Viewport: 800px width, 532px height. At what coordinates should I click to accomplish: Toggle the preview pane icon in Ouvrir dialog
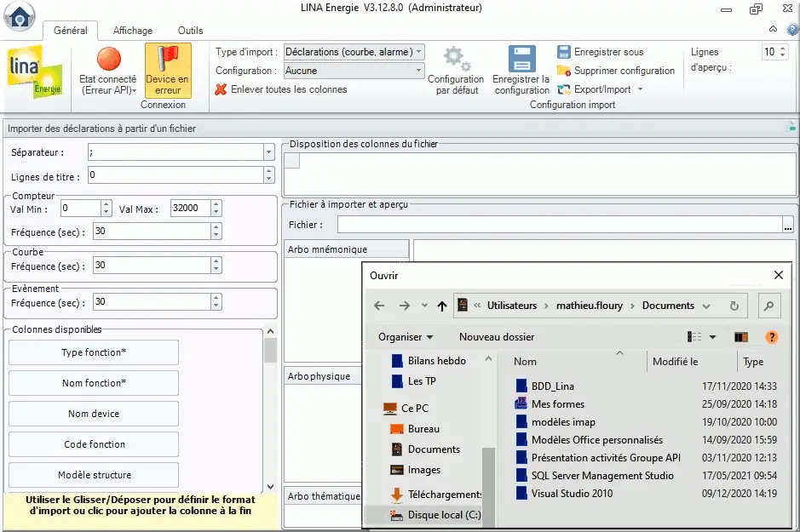741,337
